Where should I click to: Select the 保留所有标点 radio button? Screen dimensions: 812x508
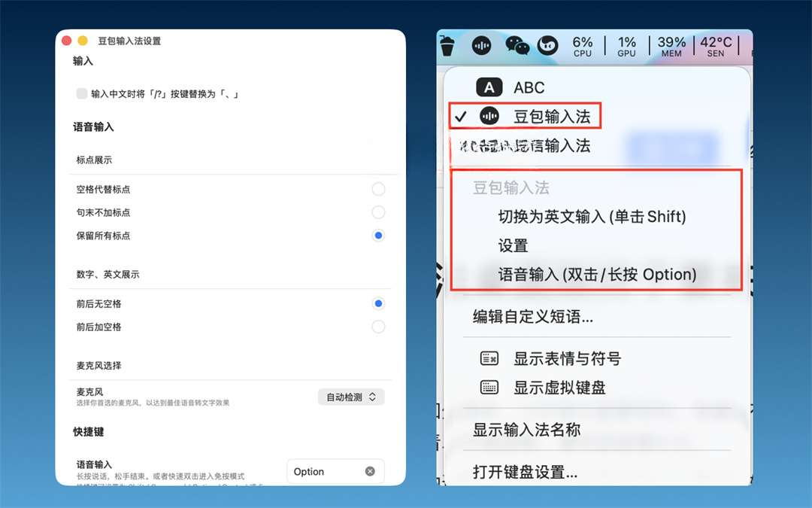click(x=378, y=236)
